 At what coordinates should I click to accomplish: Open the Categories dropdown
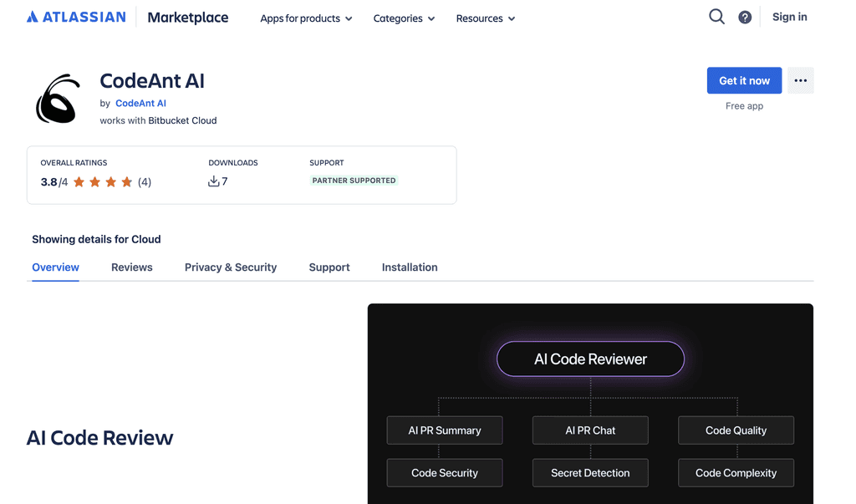coord(404,18)
